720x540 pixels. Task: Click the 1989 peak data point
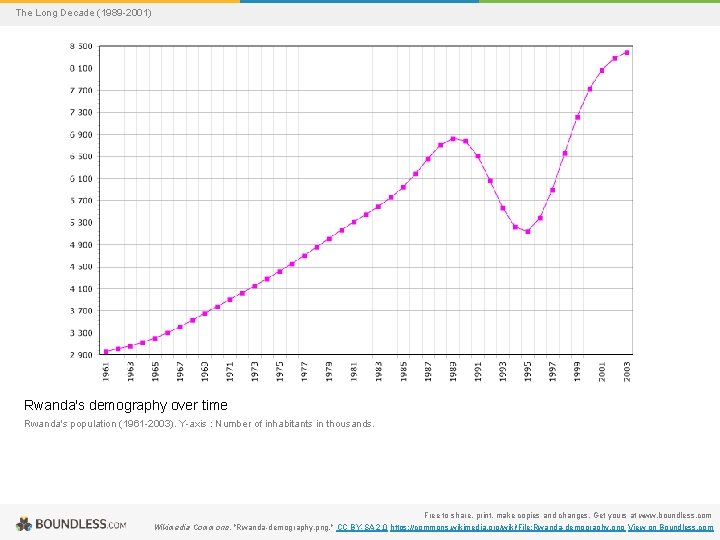click(453, 139)
